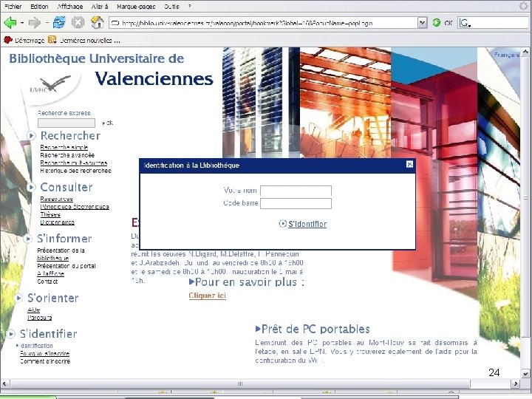Open the Affichage menu

(70, 6)
